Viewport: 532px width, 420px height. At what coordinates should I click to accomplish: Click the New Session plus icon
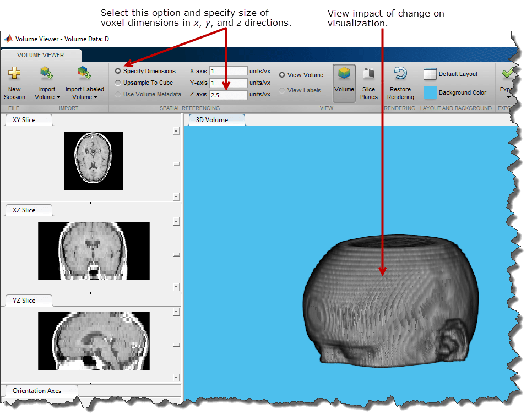(x=14, y=73)
